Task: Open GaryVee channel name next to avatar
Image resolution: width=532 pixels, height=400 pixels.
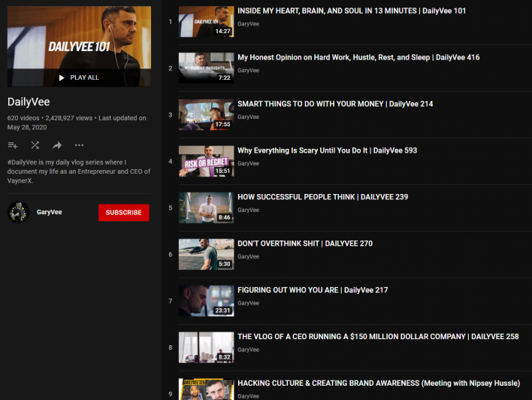Action: (x=49, y=212)
